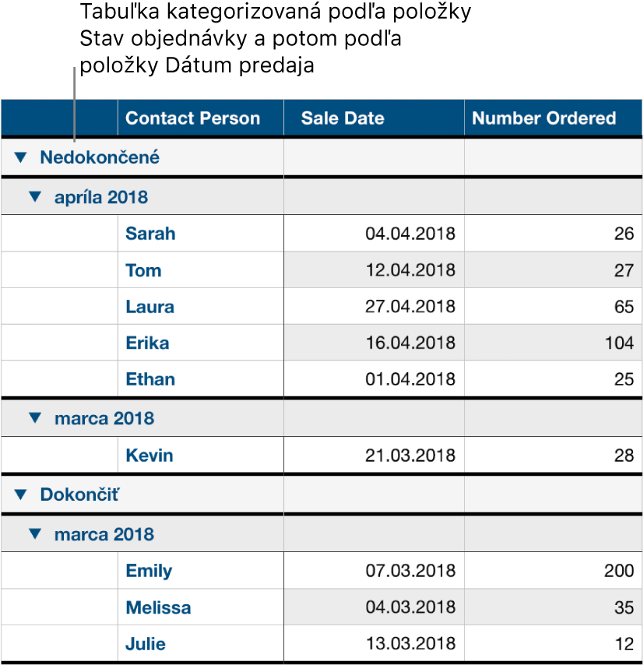Select the contact name Emily
Screen dimensions: 644x665
(x=148, y=571)
